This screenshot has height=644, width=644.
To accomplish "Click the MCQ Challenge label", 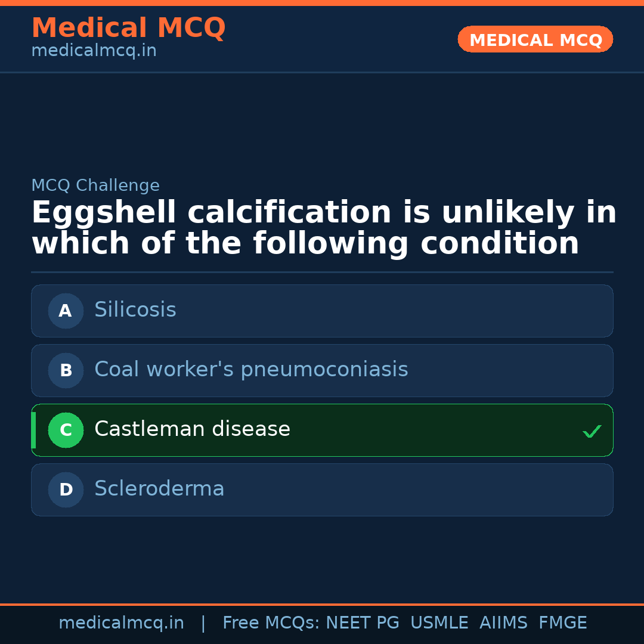I will pos(95,185).
